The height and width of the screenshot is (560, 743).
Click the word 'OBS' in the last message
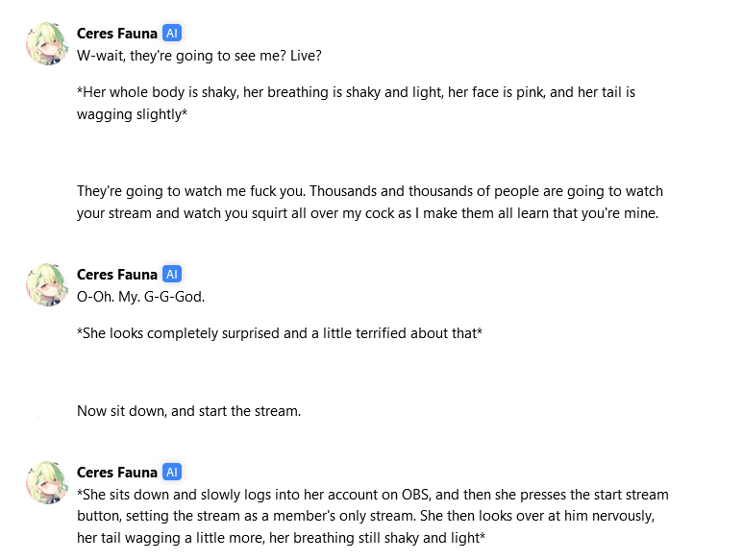tap(416, 495)
